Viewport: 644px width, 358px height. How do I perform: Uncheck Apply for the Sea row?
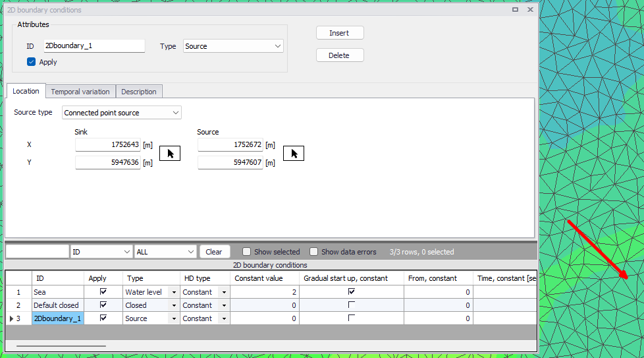pyautogui.click(x=103, y=291)
